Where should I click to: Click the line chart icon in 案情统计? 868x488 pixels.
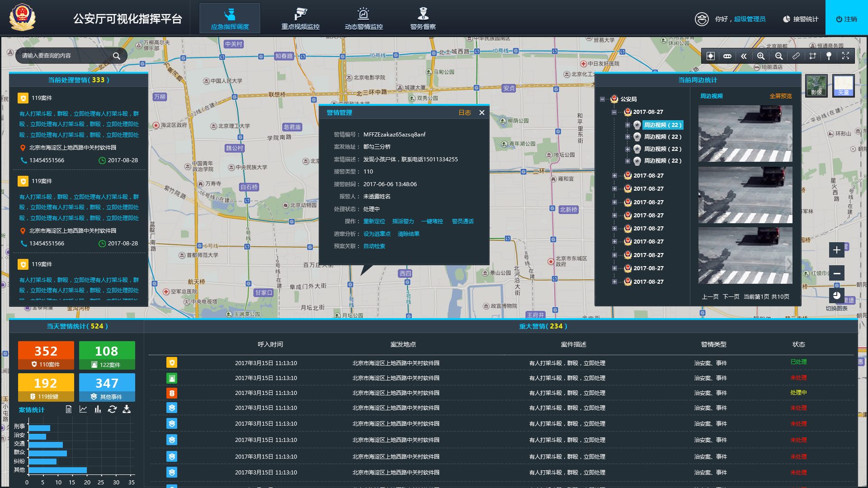pos(83,409)
